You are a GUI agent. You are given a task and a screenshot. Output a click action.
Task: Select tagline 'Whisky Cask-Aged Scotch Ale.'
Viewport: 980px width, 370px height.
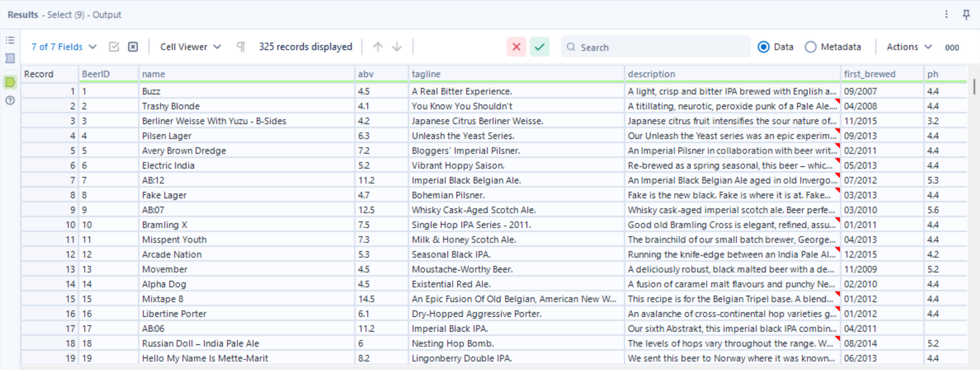point(516,210)
